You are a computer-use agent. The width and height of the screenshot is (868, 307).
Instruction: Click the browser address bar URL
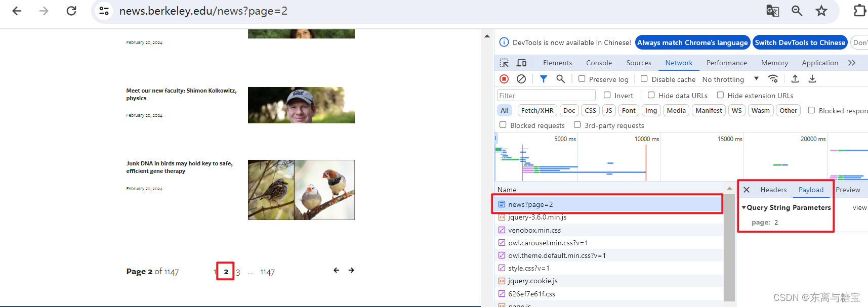(x=203, y=11)
